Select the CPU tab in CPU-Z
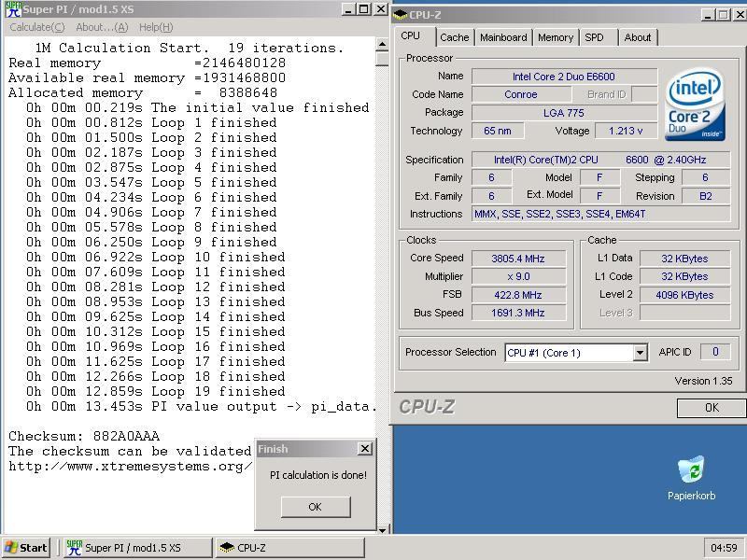 pyautogui.click(x=410, y=35)
